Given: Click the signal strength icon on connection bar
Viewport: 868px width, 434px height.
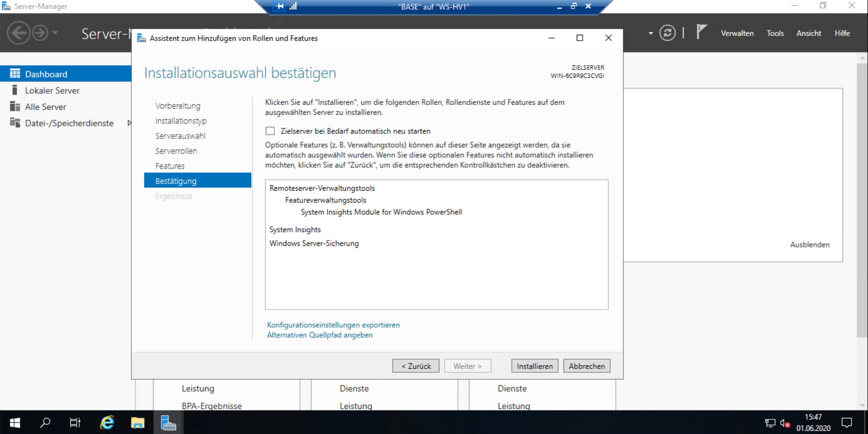Looking at the screenshot, I should pos(293,6).
